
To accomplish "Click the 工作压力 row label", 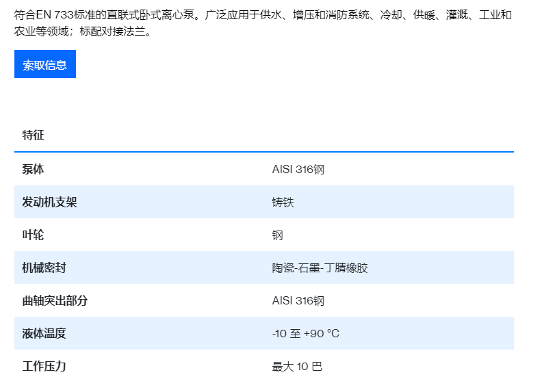I will click(44, 366).
